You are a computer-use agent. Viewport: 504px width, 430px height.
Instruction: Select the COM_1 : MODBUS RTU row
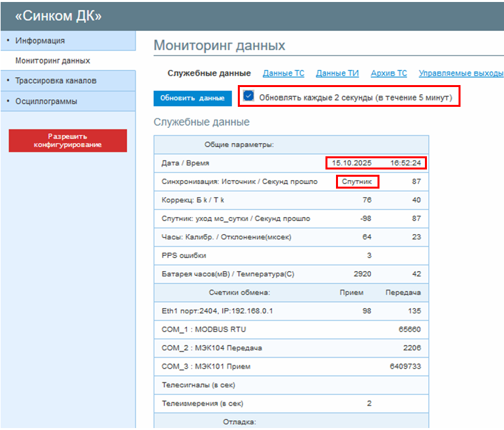click(x=204, y=329)
